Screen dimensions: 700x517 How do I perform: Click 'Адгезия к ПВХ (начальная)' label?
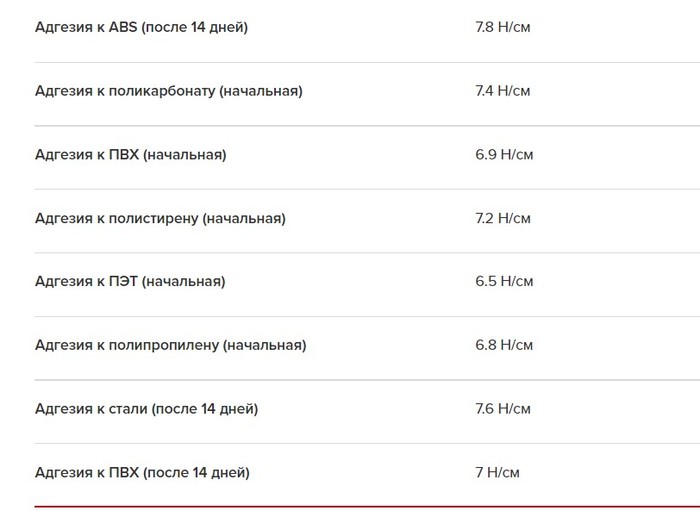[x=130, y=155]
